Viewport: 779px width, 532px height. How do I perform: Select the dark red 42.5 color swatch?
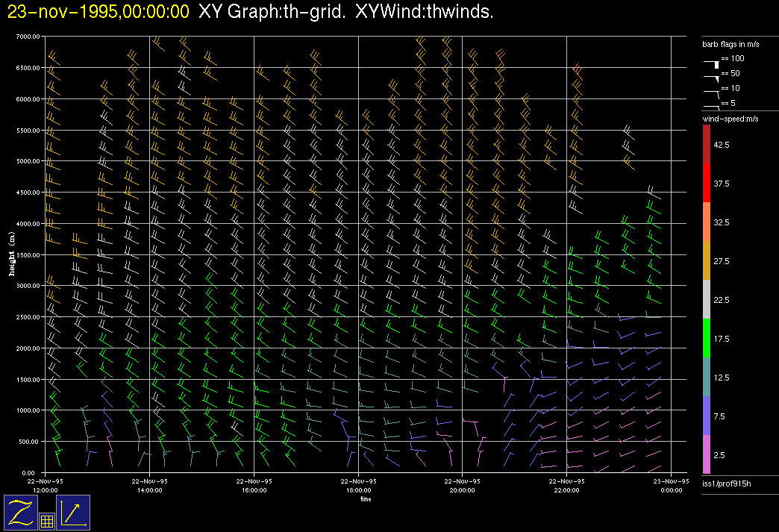(707, 144)
